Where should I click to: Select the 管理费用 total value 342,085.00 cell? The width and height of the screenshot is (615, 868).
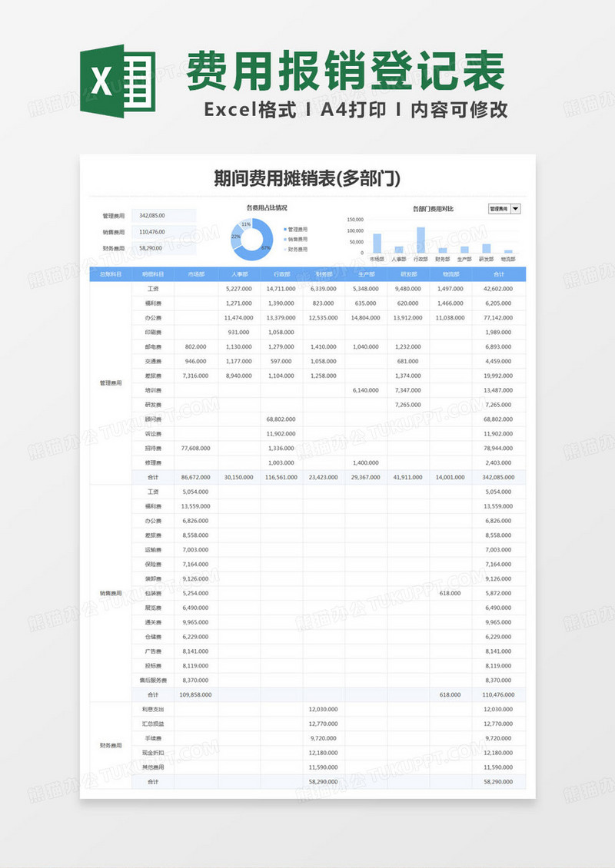click(x=164, y=216)
